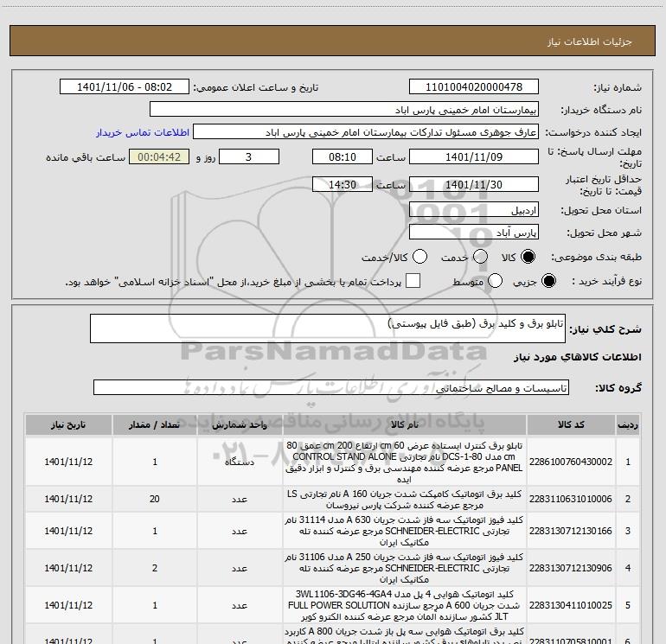The width and height of the screenshot is (666, 644).
Task: Click the remaining days field showing 3
Action: pyautogui.click(x=249, y=156)
